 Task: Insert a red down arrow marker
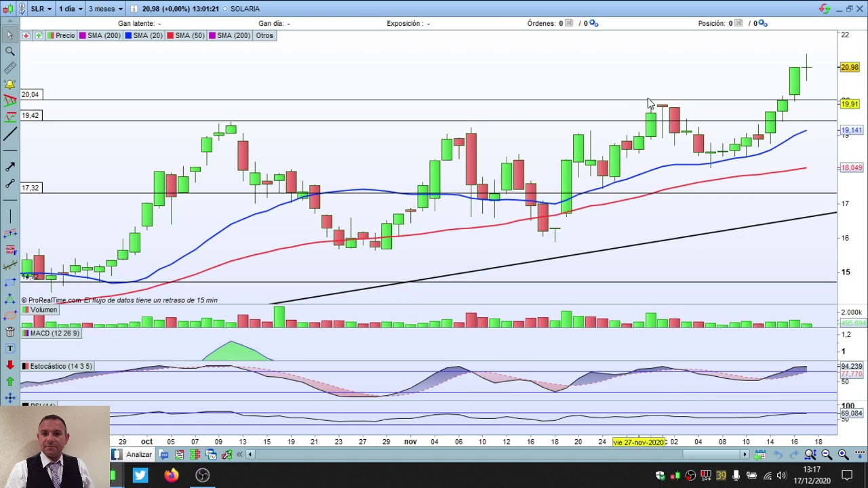tap(9, 365)
